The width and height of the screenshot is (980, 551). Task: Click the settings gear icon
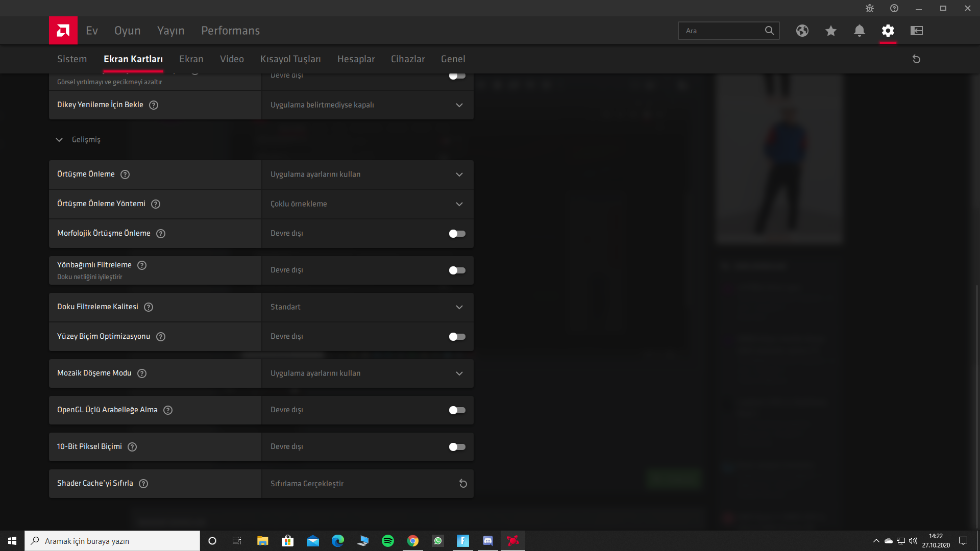(888, 31)
